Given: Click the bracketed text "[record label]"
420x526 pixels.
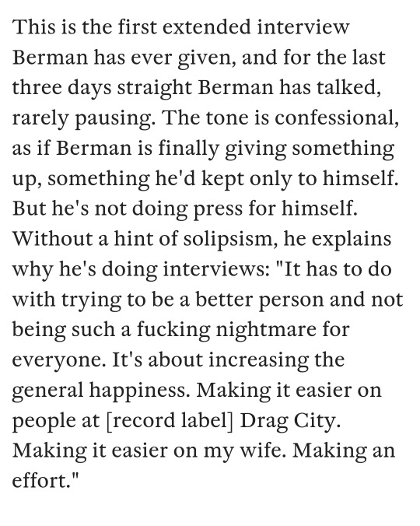Looking at the screenshot, I should (x=170, y=420).
